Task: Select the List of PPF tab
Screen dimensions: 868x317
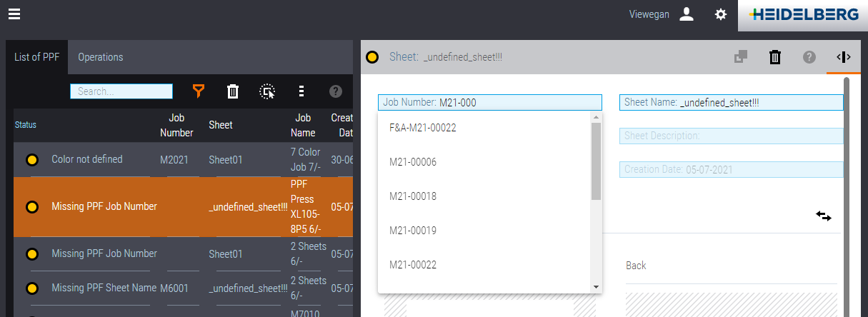Action: pyautogui.click(x=36, y=57)
